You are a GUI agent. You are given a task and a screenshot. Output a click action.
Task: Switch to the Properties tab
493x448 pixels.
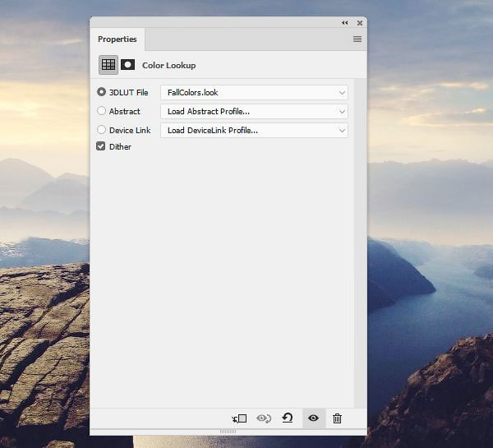tap(117, 39)
